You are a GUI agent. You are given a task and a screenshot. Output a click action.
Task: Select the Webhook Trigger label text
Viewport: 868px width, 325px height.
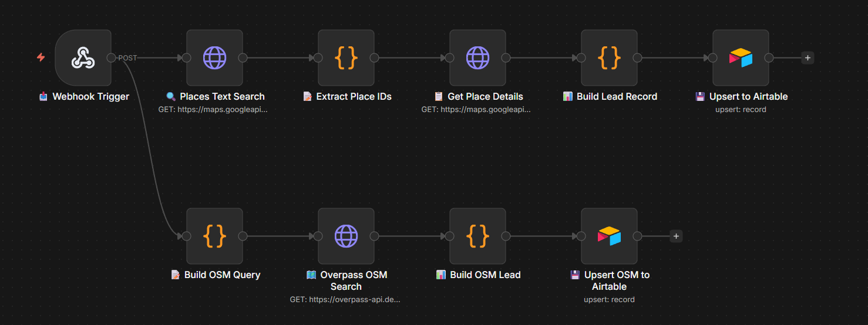tap(90, 96)
